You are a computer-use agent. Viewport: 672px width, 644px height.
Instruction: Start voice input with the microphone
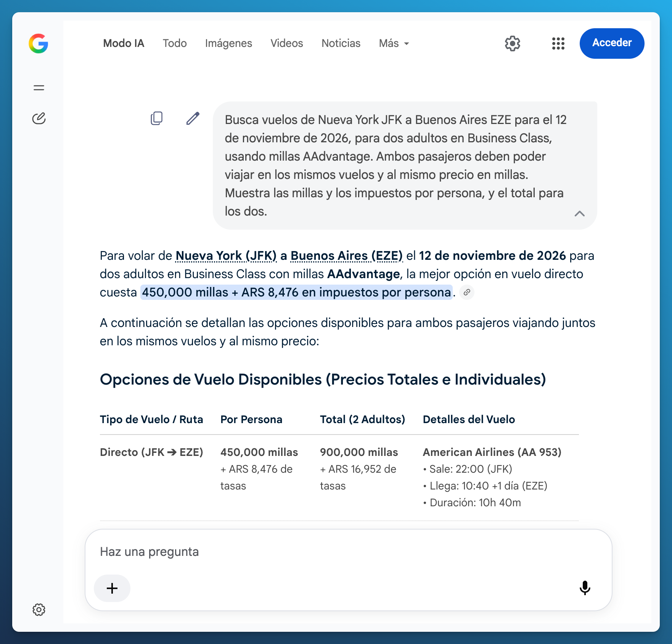tap(585, 588)
